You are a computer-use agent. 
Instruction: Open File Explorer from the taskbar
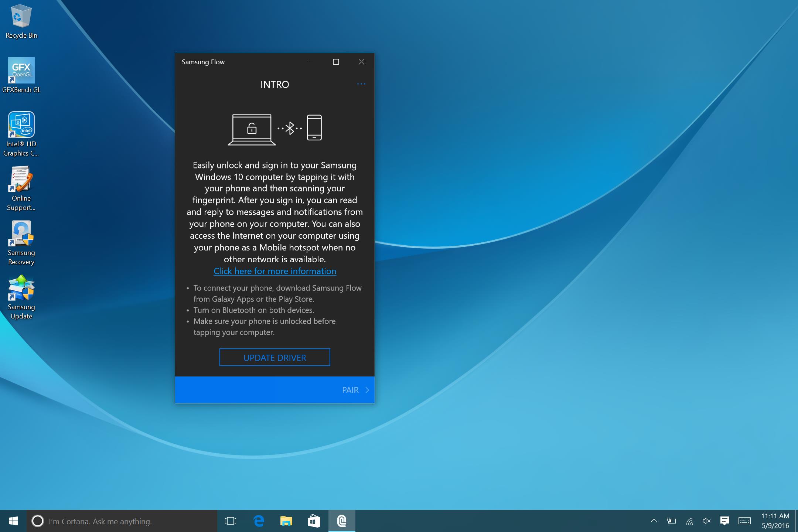point(286,521)
